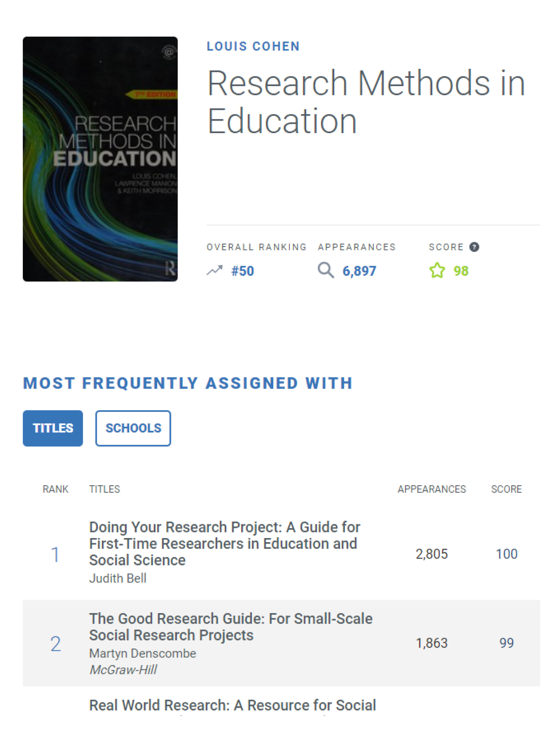
Task: Open the Research Methods in Education book cover
Action: [100, 159]
